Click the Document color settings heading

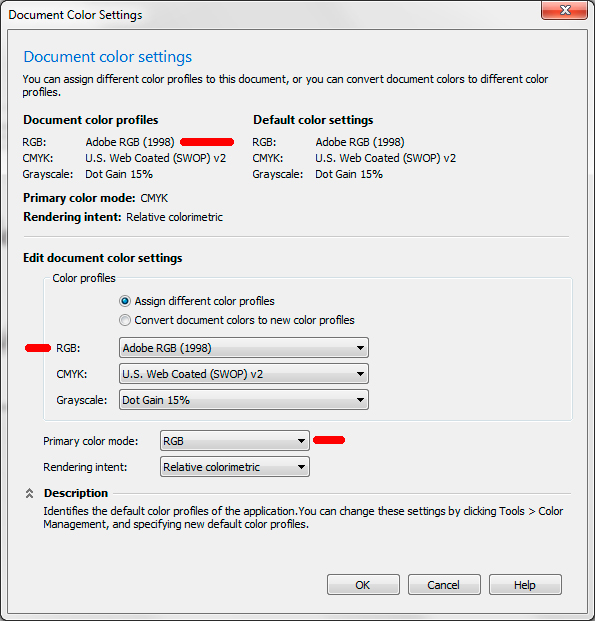(108, 57)
